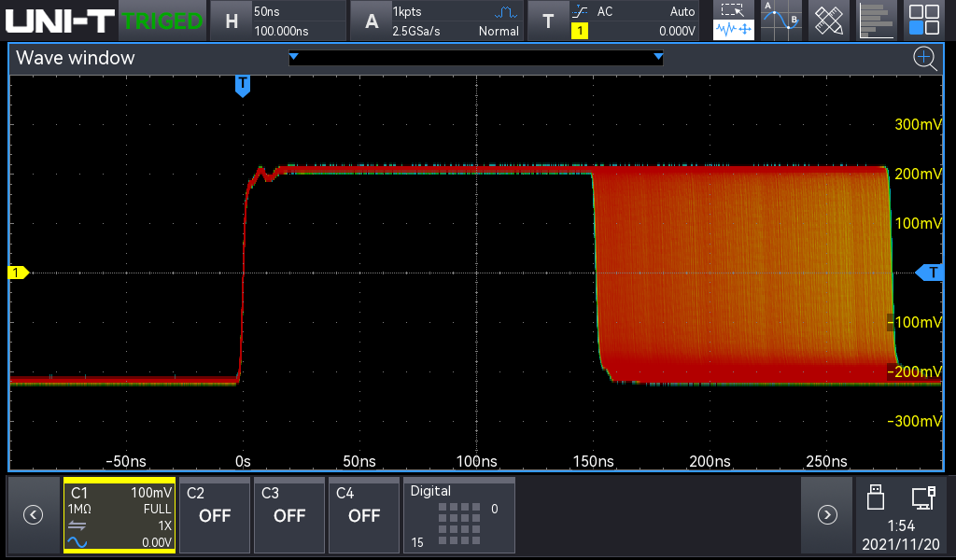Viewport: 956px width, 560px height.
Task: Click the network connection status icon
Action: [x=923, y=497]
